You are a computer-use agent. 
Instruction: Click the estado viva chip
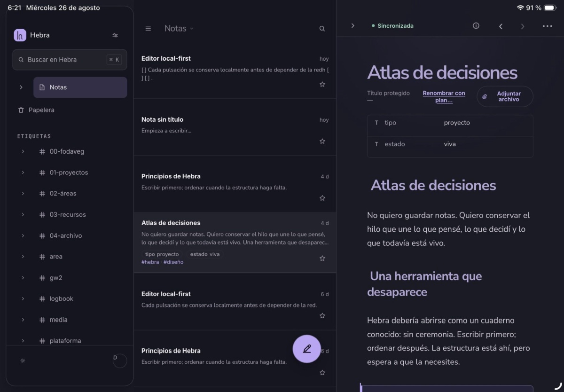[x=205, y=254]
